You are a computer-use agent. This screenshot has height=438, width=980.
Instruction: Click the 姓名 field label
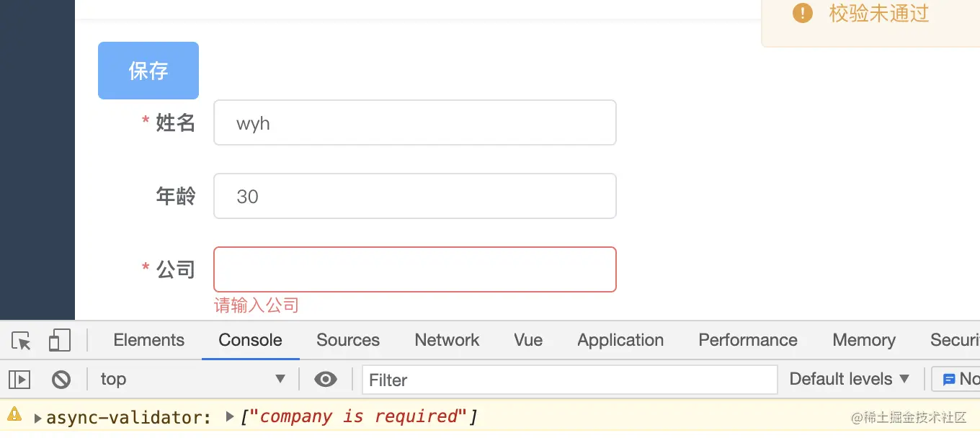click(x=176, y=122)
